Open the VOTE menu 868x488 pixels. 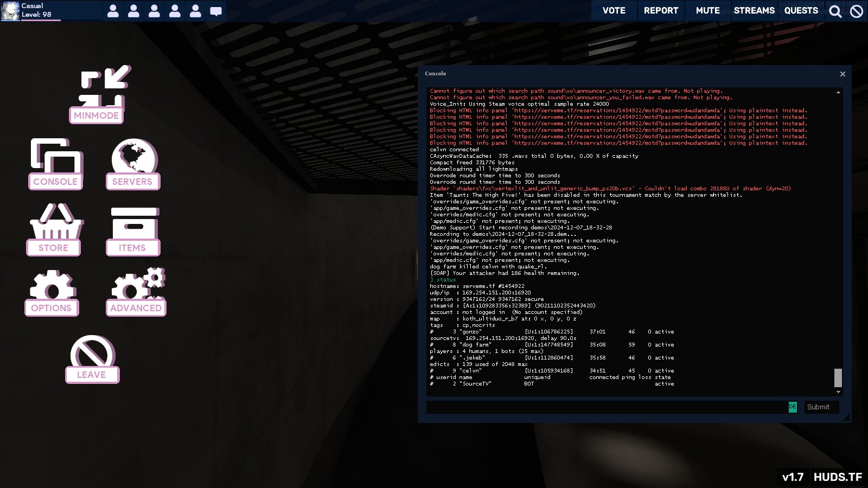(x=614, y=10)
